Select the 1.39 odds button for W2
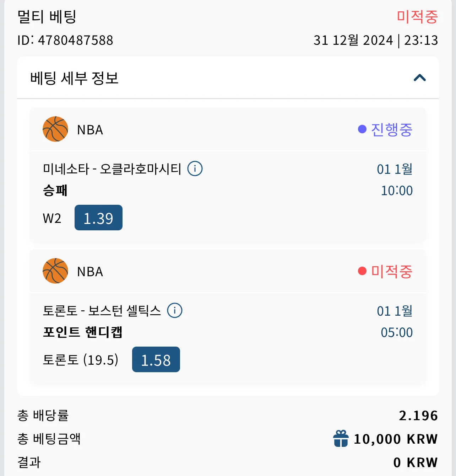The width and height of the screenshot is (456, 476). point(98,218)
